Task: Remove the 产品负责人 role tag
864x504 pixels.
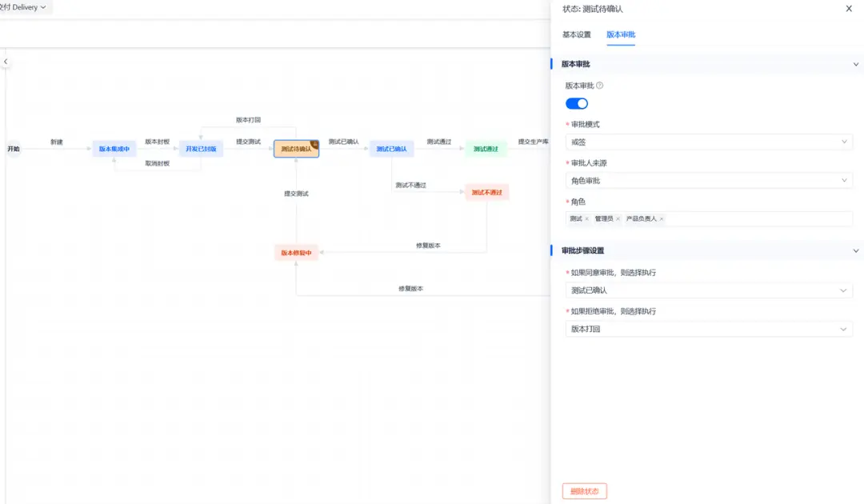Action: coord(662,218)
